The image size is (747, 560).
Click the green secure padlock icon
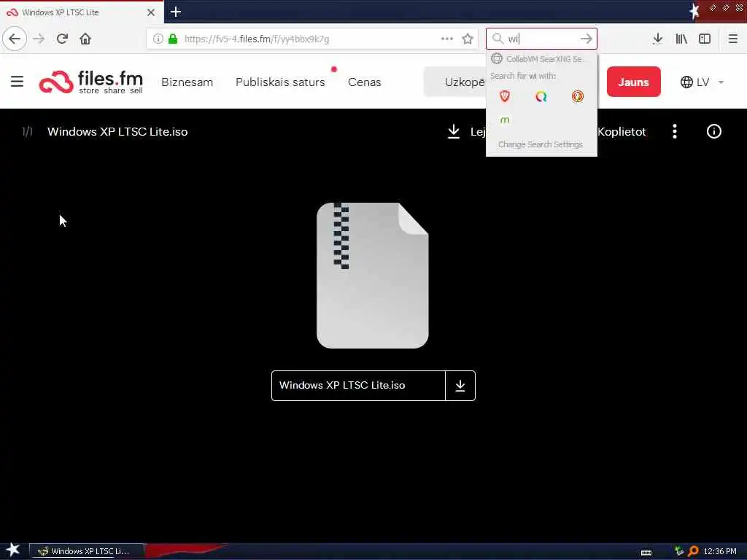[x=173, y=39]
